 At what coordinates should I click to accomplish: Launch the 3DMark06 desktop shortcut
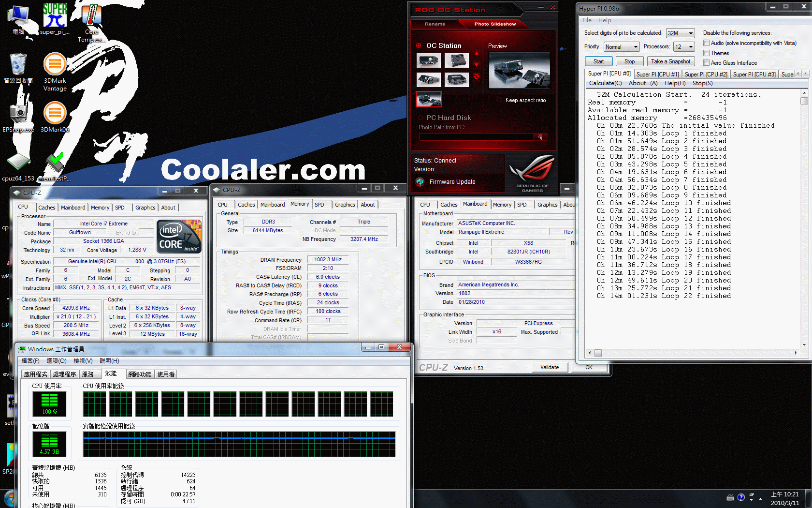[x=55, y=117]
